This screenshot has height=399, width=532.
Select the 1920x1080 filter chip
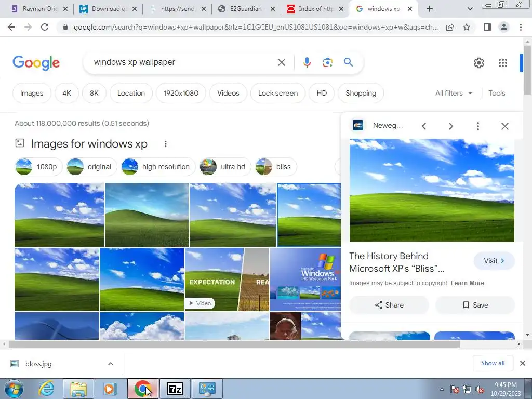coord(181,93)
